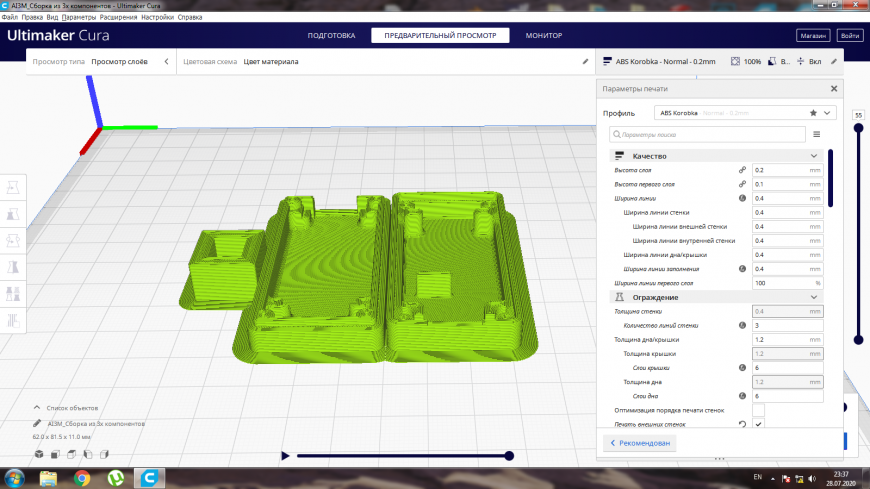Click the Рекомендован button
Image resolution: width=870 pixels, height=489 pixels.
pyautogui.click(x=640, y=443)
